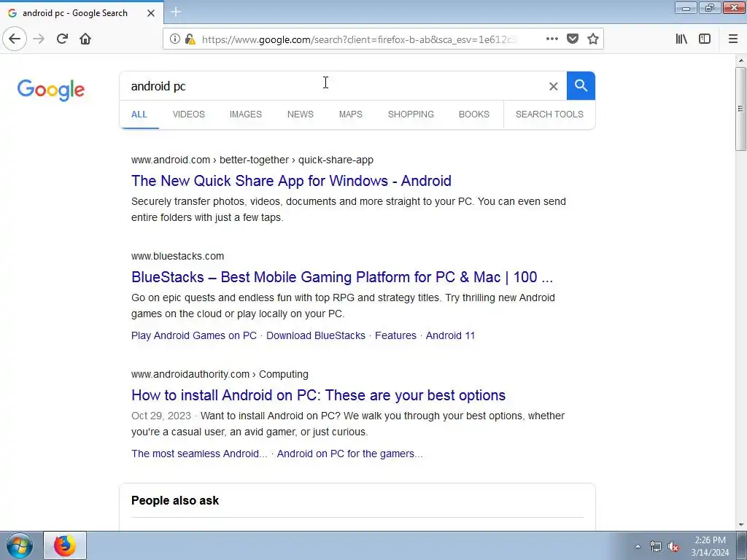Viewport: 747px width, 560px height.
Task: Reload the current page
Action: pyautogui.click(x=62, y=39)
